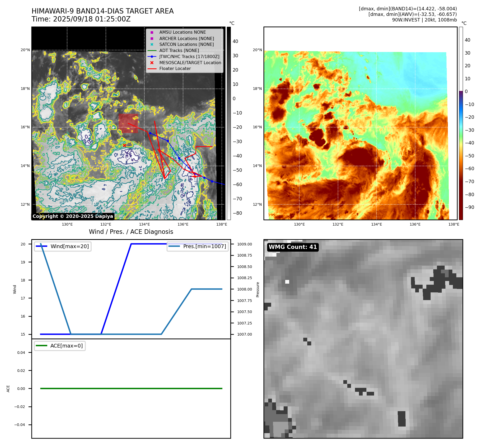
Task: Click 'AMSU Locations NONE' legend entry
Action: (x=183, y=32)
